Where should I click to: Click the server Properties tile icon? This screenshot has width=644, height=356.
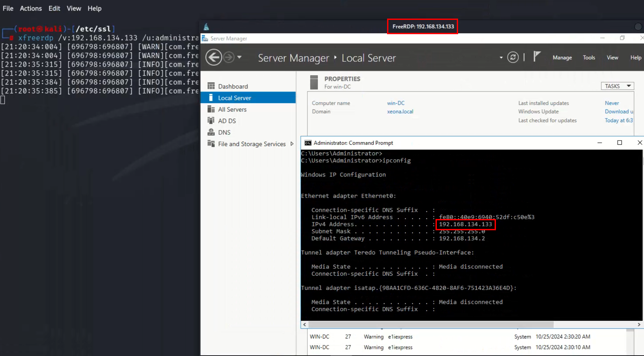pos(314,82)
